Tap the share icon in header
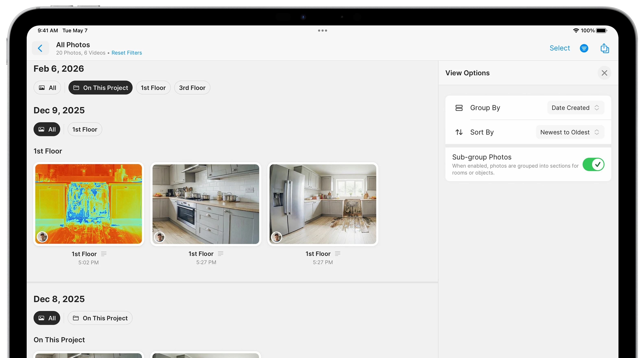The image size is (644, 358). coord(605,48)
